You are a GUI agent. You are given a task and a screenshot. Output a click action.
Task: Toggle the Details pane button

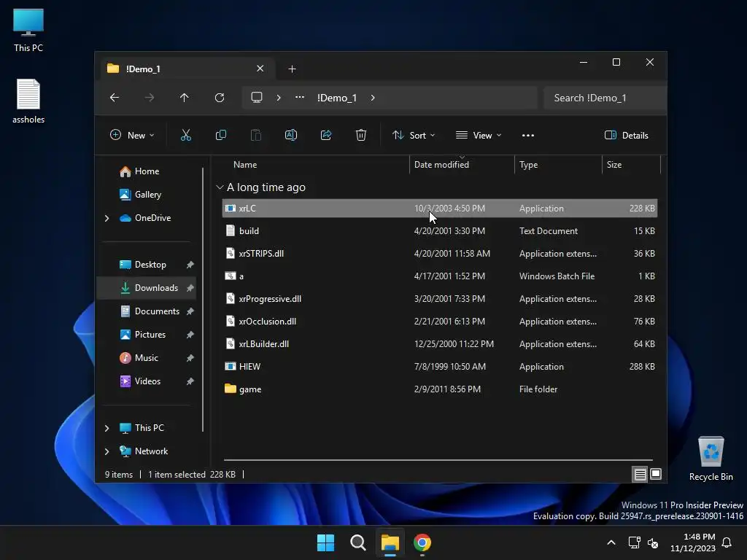point(627,135)
